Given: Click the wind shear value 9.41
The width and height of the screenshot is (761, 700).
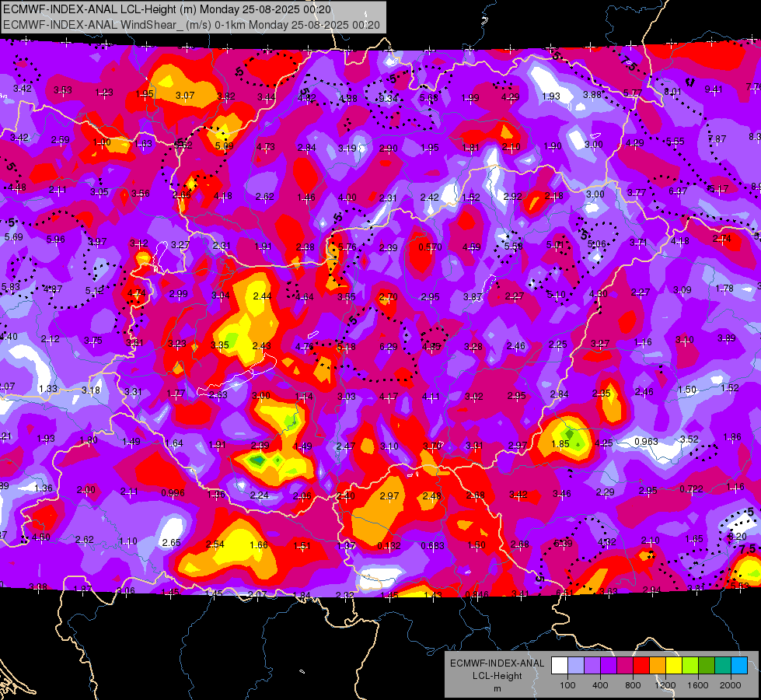Looking at the screenshot, I should [714, 89].
